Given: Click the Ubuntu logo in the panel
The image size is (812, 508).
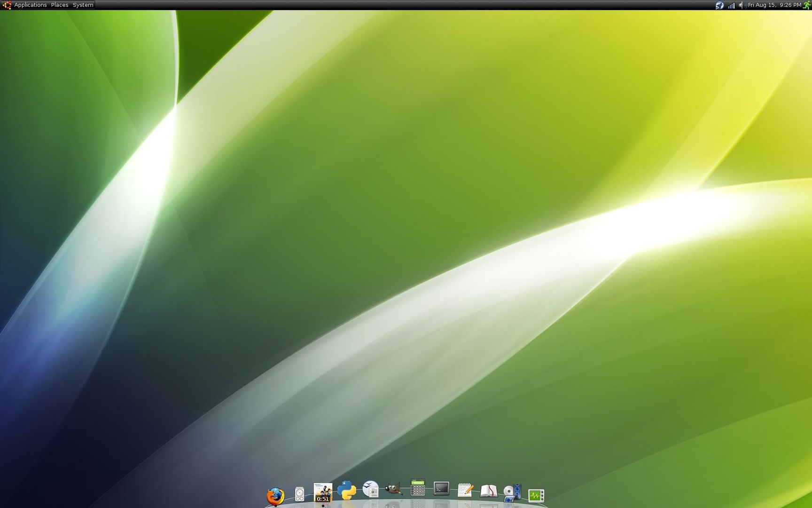Looking at the screenshot, I should tap(7, 5).
